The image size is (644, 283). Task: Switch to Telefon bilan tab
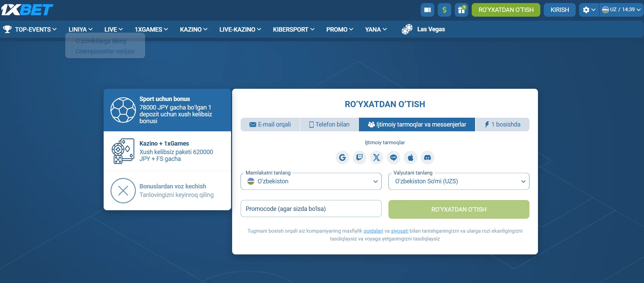[x=329, y=124]
